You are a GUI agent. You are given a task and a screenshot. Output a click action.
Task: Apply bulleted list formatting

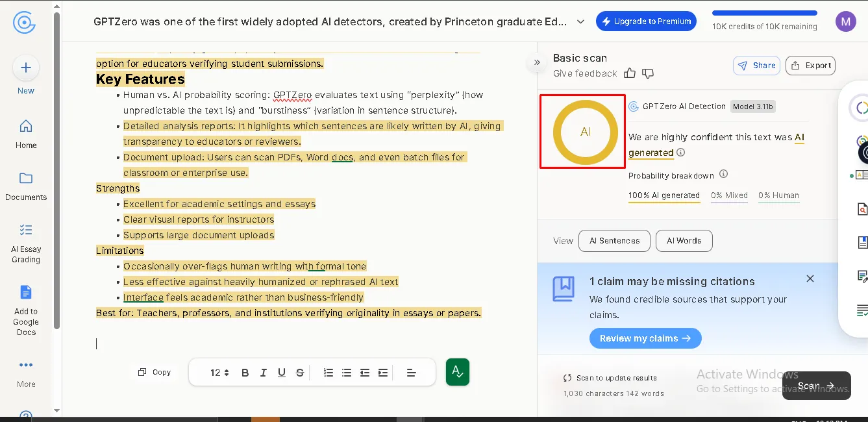pyautogui.click(x=347, y=373)
